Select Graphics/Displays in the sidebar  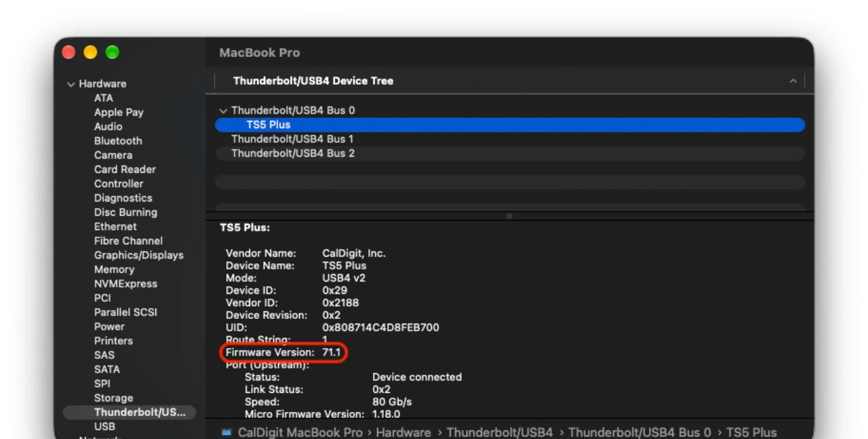click(x=139, y=254)
